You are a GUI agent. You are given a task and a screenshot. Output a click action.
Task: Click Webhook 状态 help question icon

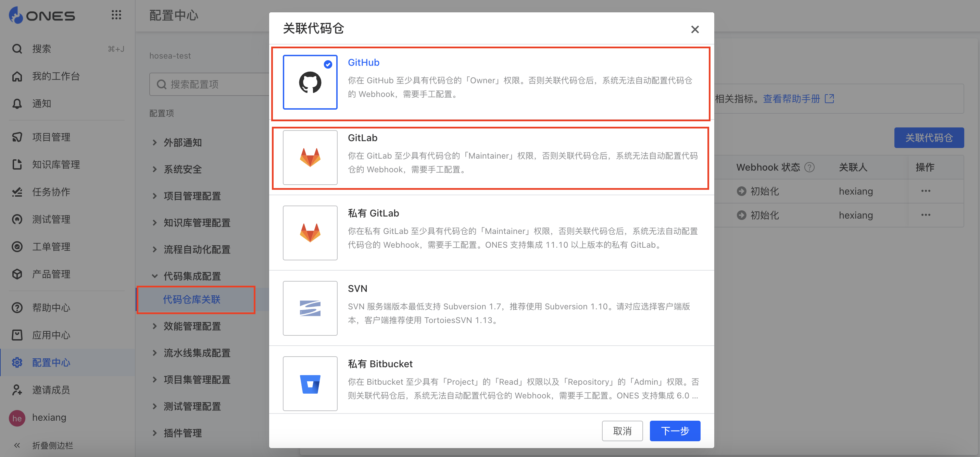tap(809, 167)
